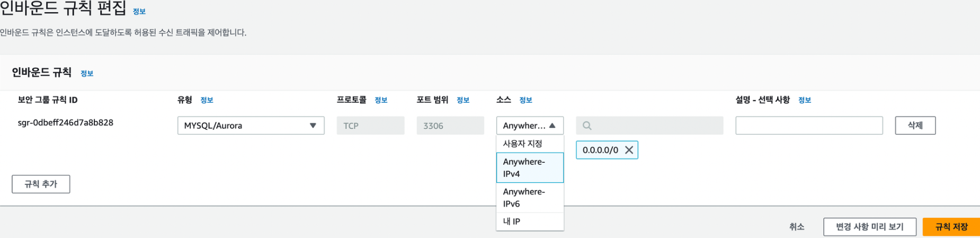Open 정보 link next to 프로토콜 column

pos(381,100)
